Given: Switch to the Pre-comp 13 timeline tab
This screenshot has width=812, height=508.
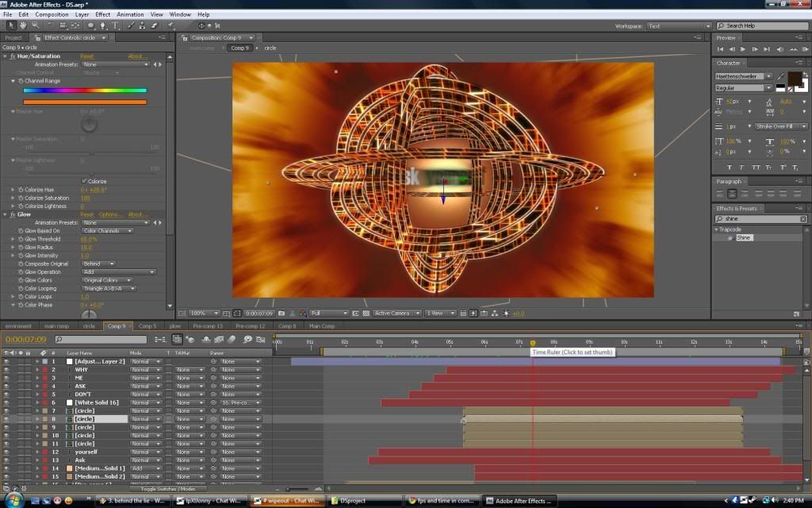Looking at the screenshot, I should point(208,326).
